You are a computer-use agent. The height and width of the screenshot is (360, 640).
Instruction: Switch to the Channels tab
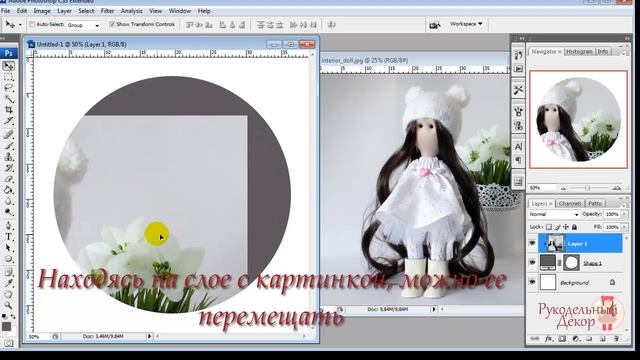[x=569, y=203]
